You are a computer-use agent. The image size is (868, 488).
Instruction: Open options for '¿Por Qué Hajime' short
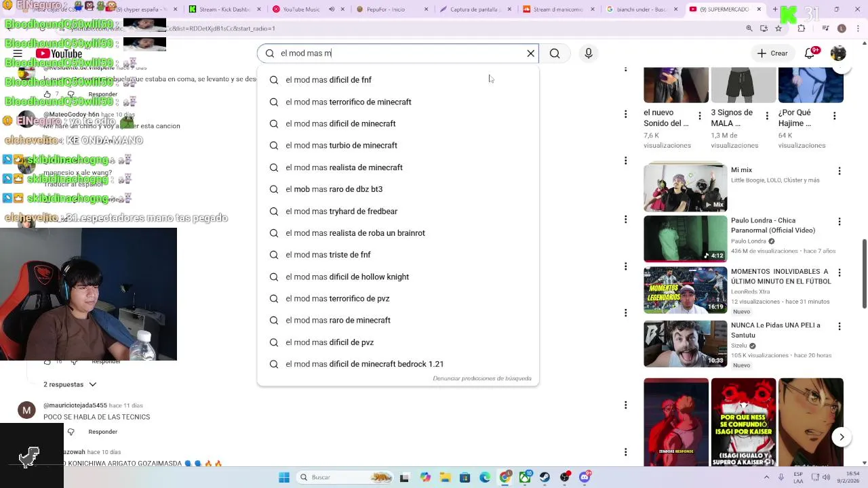pos(834,116)
